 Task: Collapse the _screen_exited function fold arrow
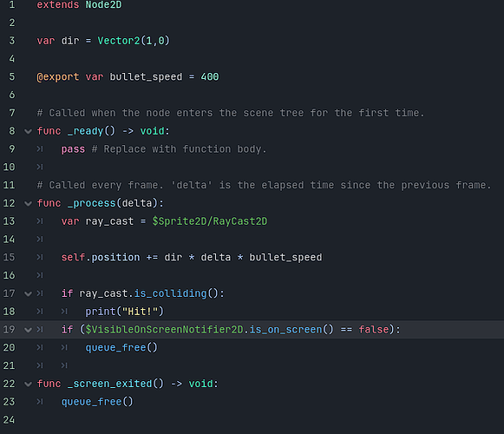[29, 385]
